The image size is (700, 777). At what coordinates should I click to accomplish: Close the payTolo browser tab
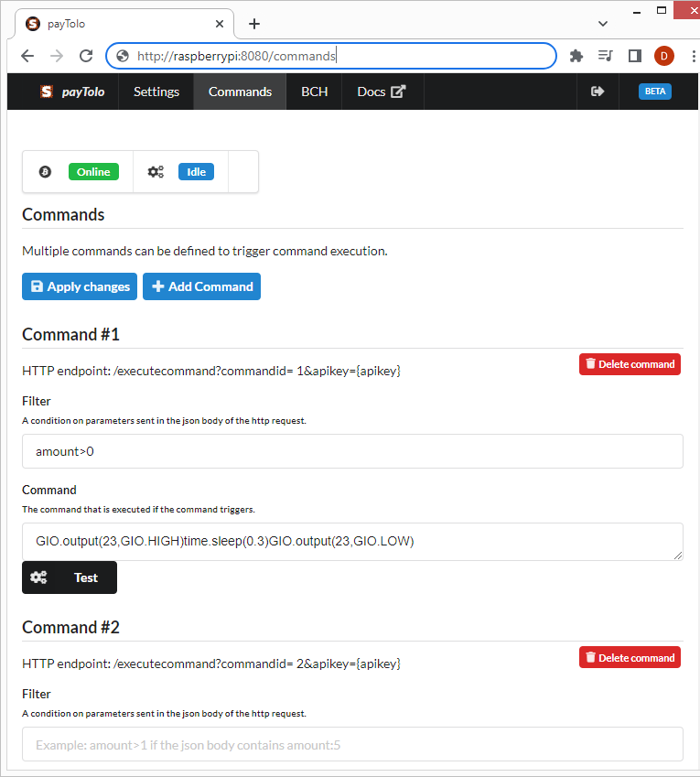point(220,24)
